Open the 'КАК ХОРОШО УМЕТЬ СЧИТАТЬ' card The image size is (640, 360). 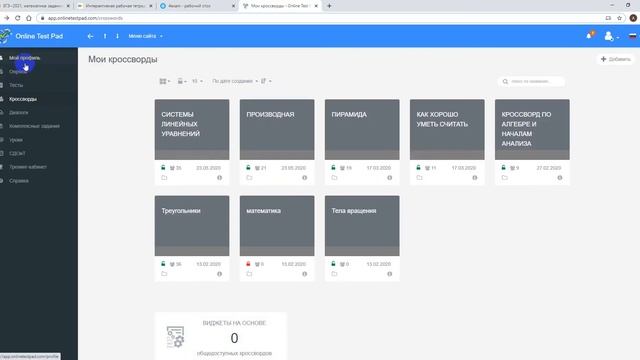point(447,129)
